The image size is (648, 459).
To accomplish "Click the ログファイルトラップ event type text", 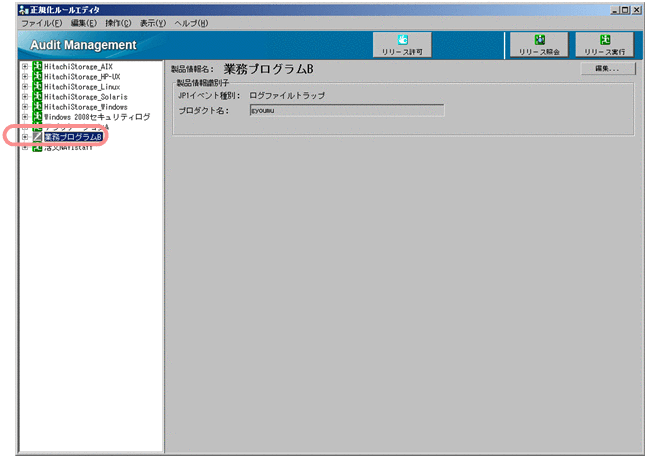I will [287, 95].
